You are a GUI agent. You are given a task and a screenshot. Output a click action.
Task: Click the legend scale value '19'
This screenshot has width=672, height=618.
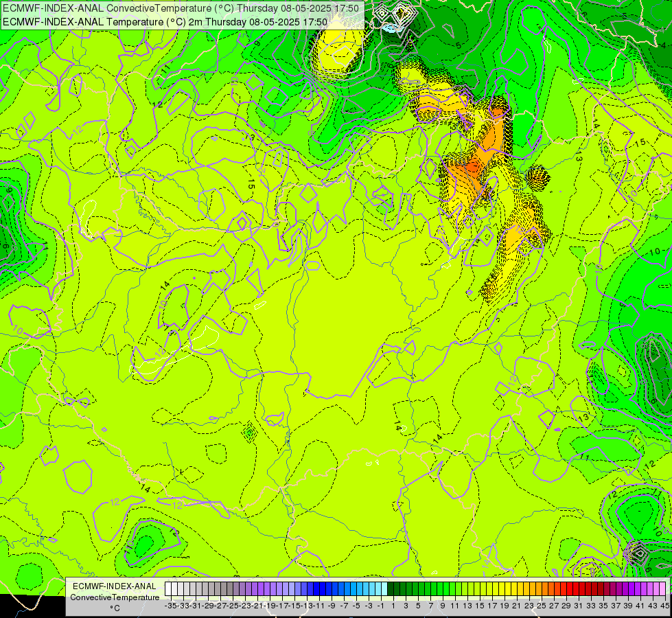pos(505,606)
